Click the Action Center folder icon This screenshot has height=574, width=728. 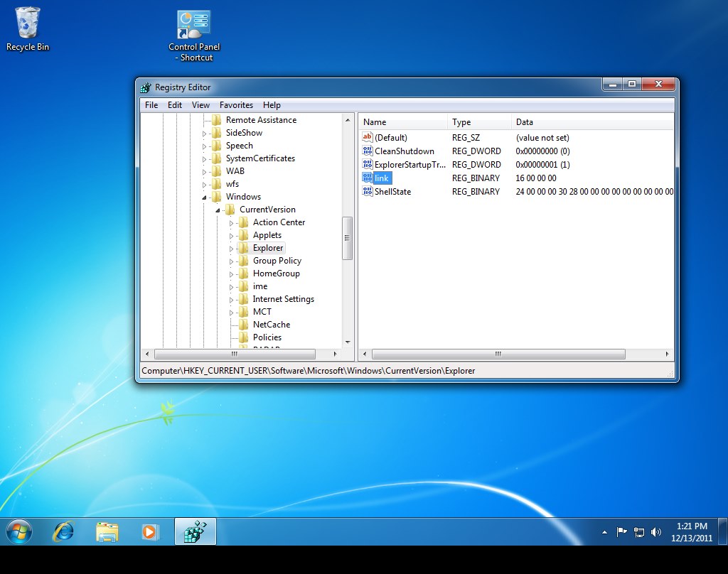[243, 222]
